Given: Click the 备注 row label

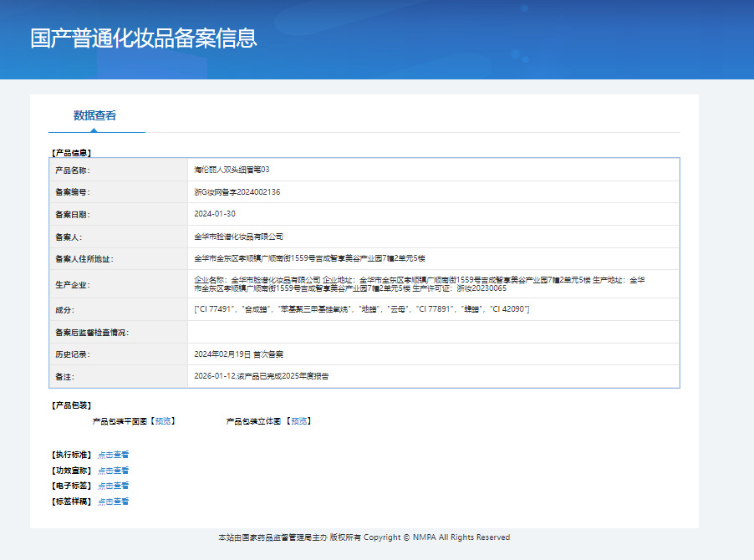Looking at the screenshot, I should click(x=65, y=377).
